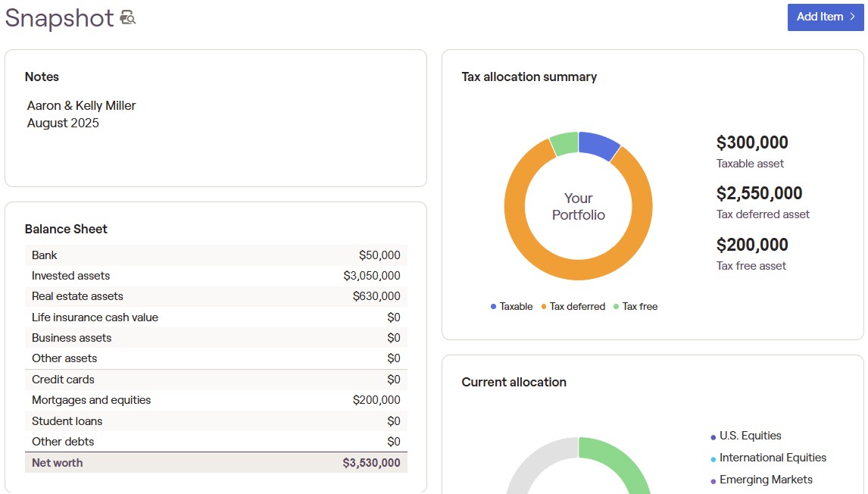Toggle the Taxable legend entry
The image size is (868, 494).
click(x=511, y=307)
